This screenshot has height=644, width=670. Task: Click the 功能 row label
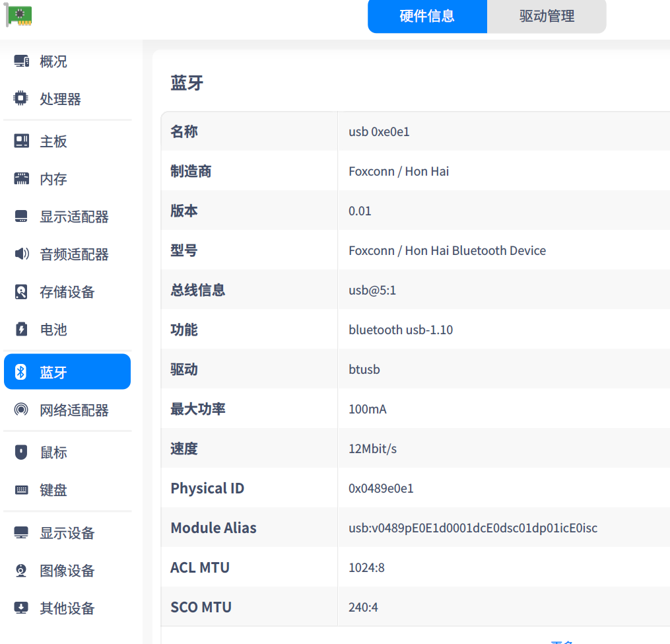coord(184,330)
